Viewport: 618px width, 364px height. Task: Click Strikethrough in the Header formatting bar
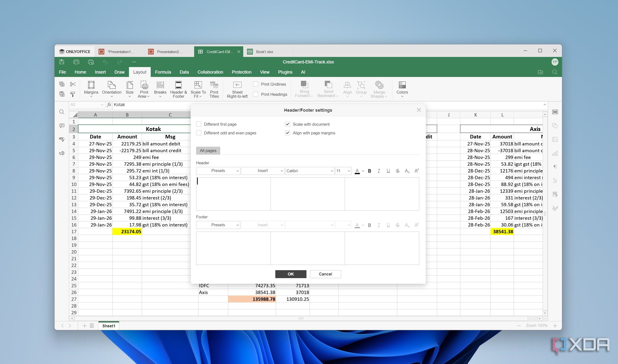(x=398, y=171)
